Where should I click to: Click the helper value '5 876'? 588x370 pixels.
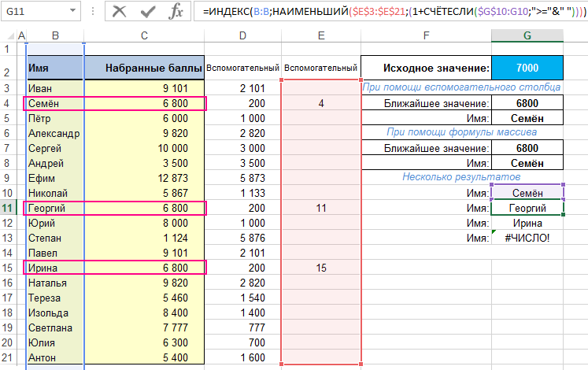[x=242, y=238]
